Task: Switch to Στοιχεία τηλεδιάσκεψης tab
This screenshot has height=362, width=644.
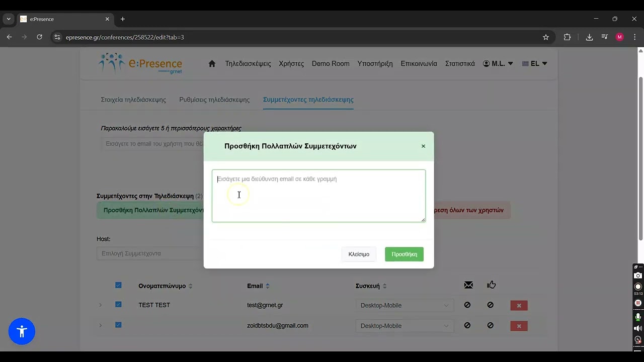Action: tap(133, 100)
